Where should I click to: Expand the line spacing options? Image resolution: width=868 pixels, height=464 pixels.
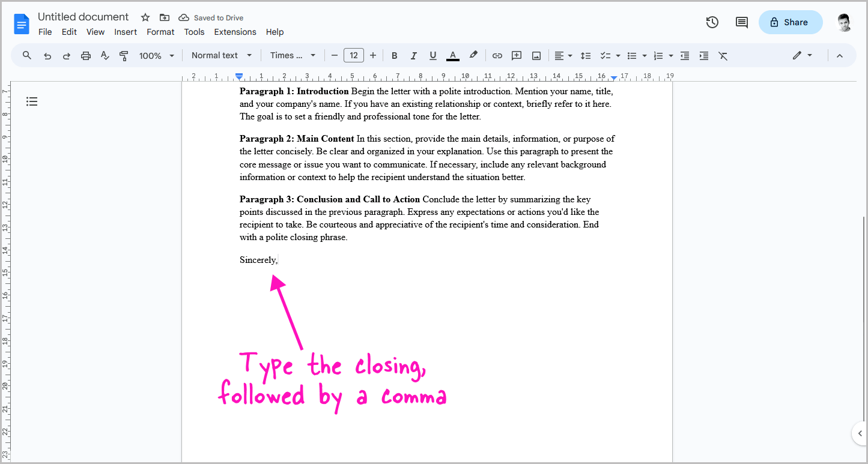[x=586, y=55]
